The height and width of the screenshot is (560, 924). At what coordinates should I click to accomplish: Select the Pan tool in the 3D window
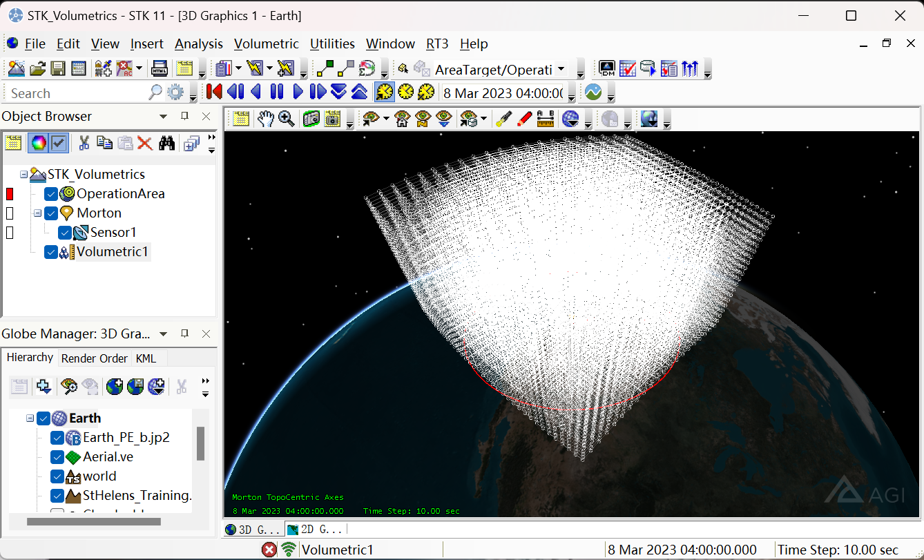[267, 119]
